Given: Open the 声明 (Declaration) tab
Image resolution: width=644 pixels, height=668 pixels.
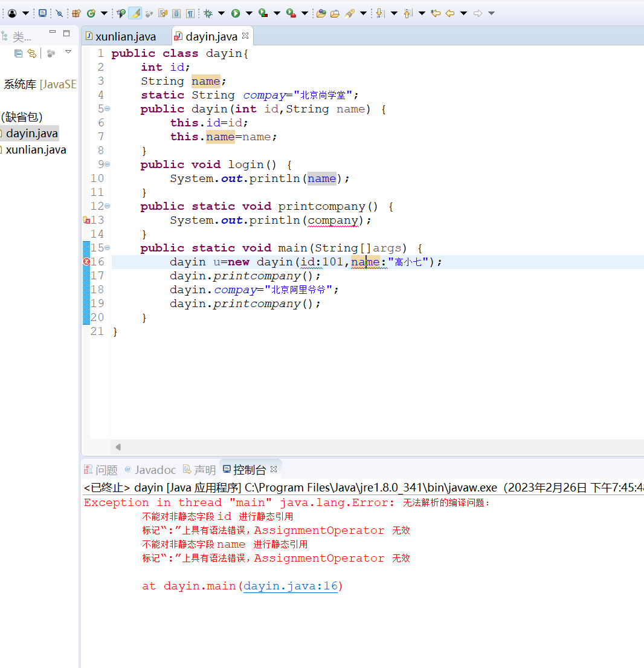Looking at the screenshot, I should pyautogui.click(x=199, y=470).
